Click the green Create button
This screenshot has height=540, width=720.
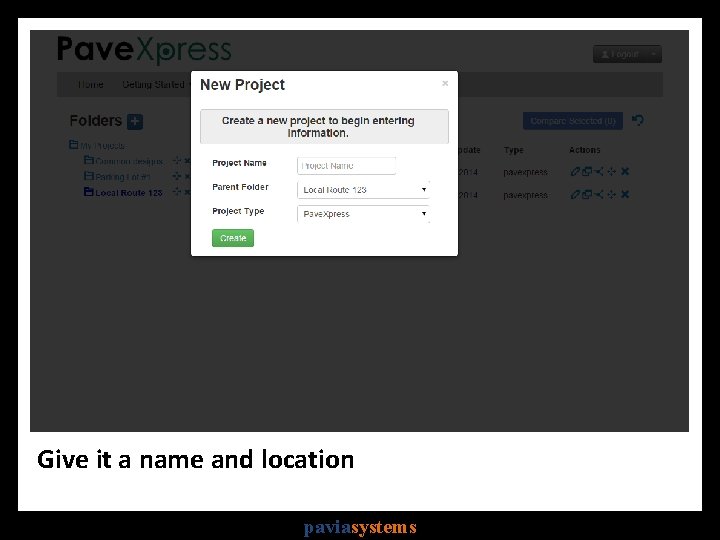233,238
